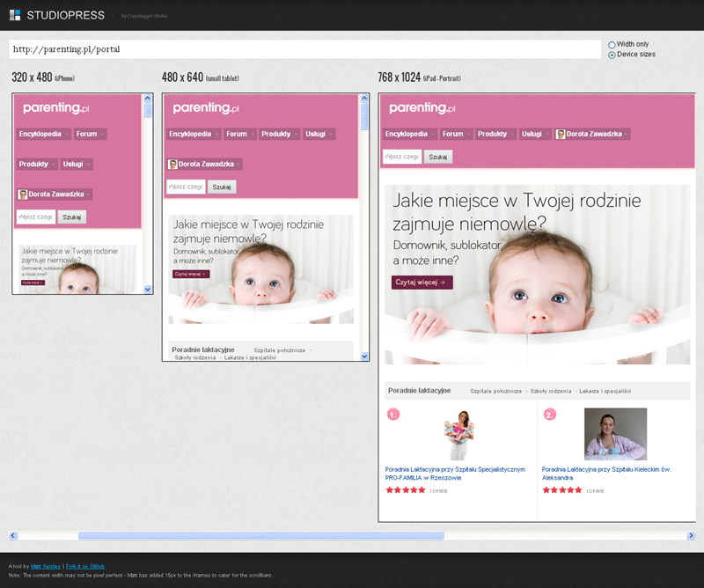Open Usługi menu in iPad frame

534,135
